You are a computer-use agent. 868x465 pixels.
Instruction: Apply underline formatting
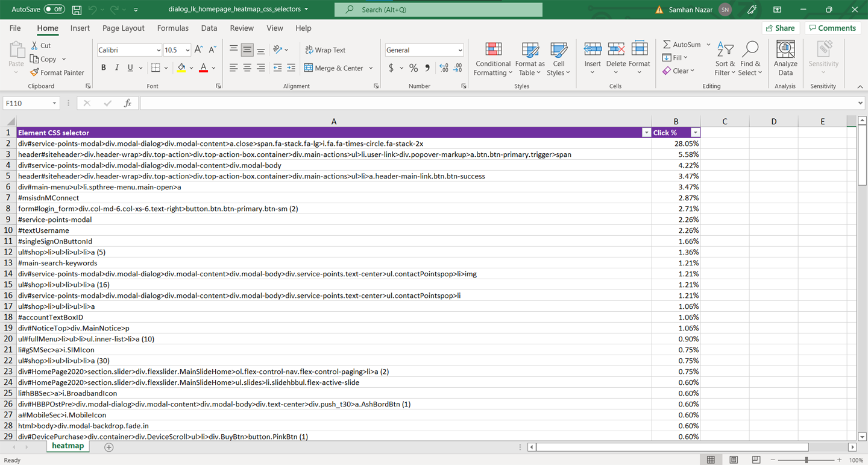(130, 68)
